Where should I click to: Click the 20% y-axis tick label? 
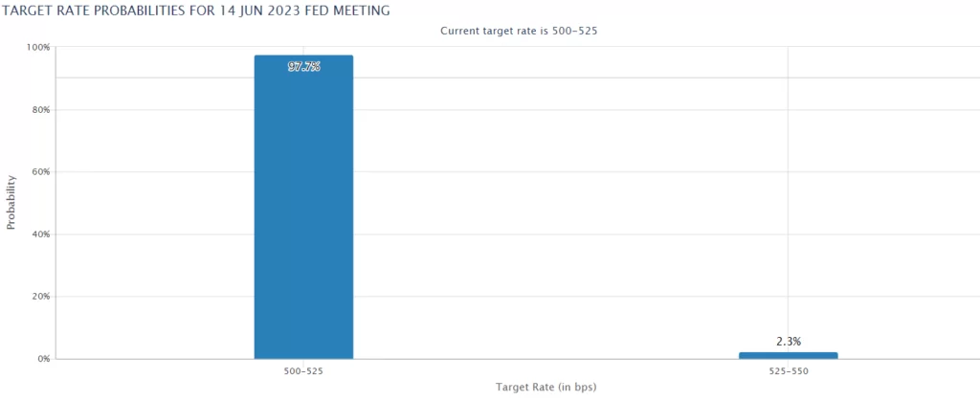click(40, 297)
